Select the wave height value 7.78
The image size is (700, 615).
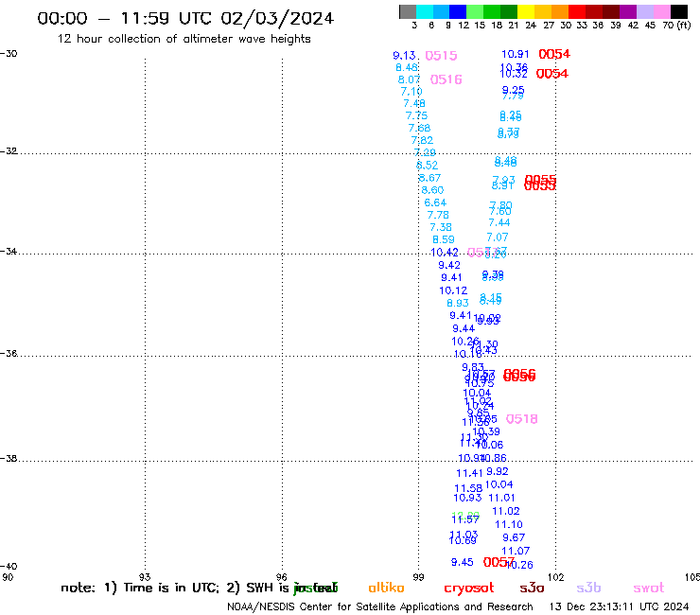click(x=438, y=215)
